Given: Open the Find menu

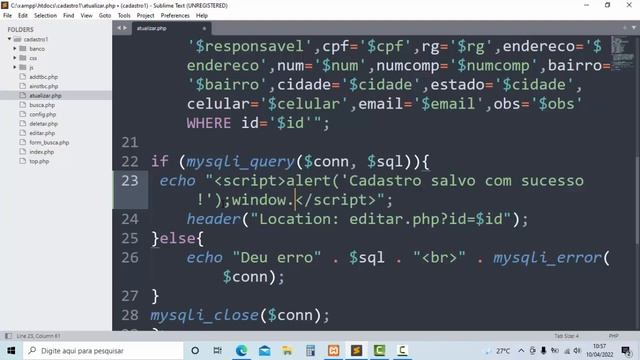Looking at the screenshot, I should coord(69,16).
